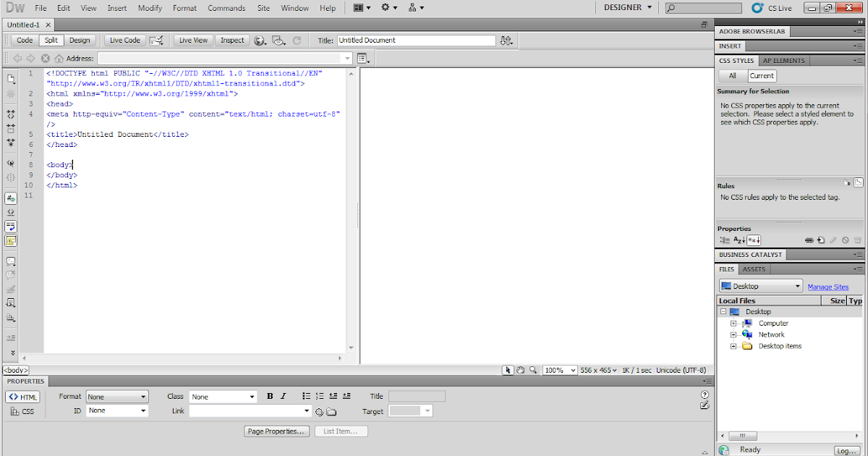
Task: Open the Manage Sites link
Action: [x=828, y=287]
